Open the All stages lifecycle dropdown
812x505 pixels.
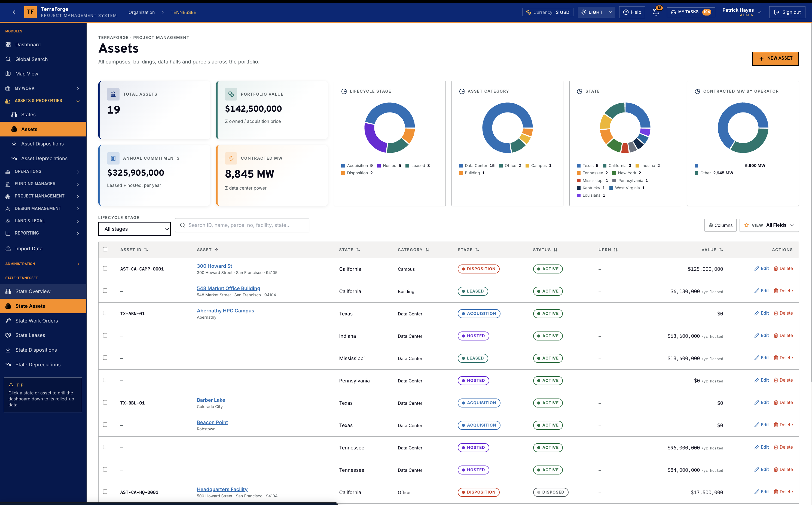click(134, 229)
